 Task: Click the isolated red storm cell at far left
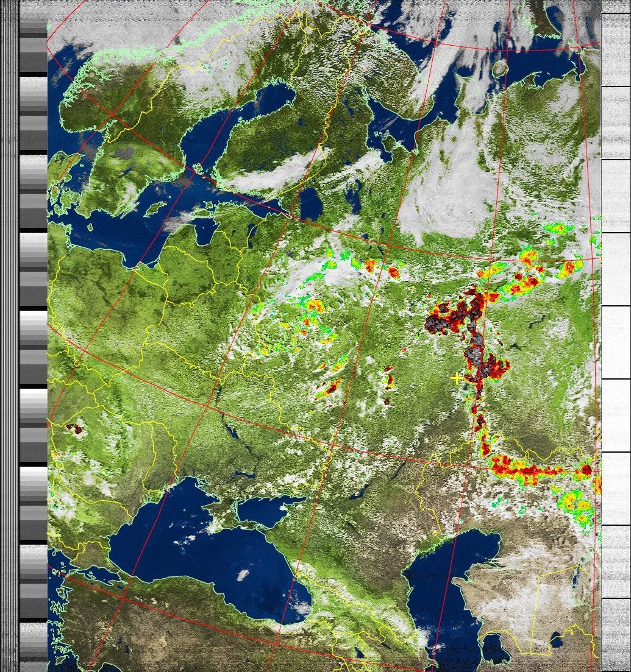(x=74, y=428)
